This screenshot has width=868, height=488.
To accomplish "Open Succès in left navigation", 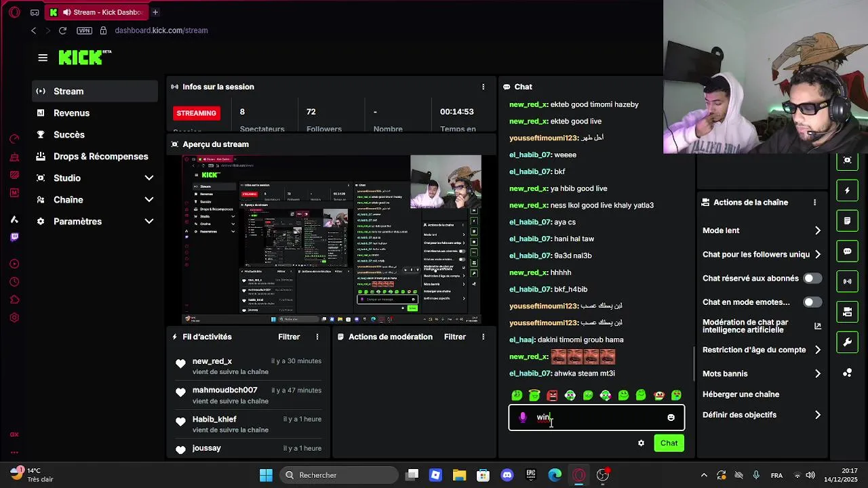I will point(95,135).
